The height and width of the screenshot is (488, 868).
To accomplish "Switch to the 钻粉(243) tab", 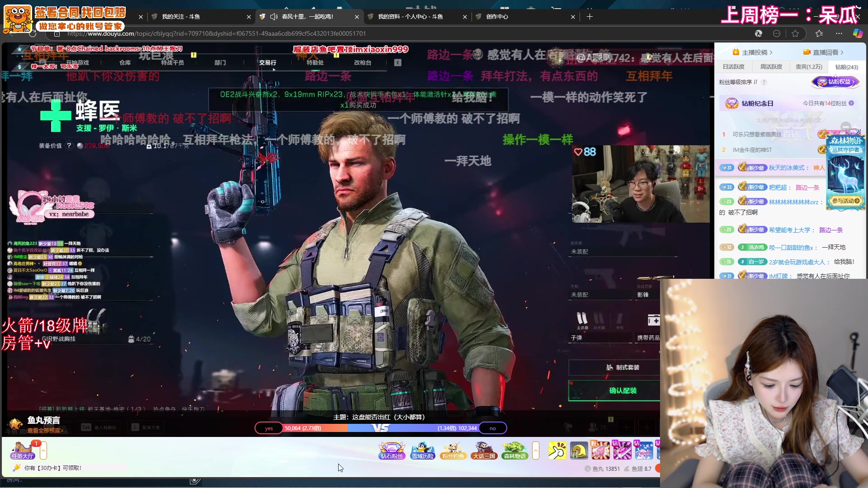I will pyautogui.click(x=846, y=67).
